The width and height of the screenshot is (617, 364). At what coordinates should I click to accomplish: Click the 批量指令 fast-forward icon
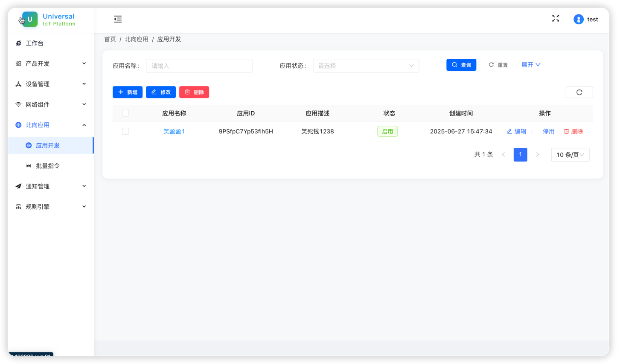pyautogui.click(x=29, y=166)
